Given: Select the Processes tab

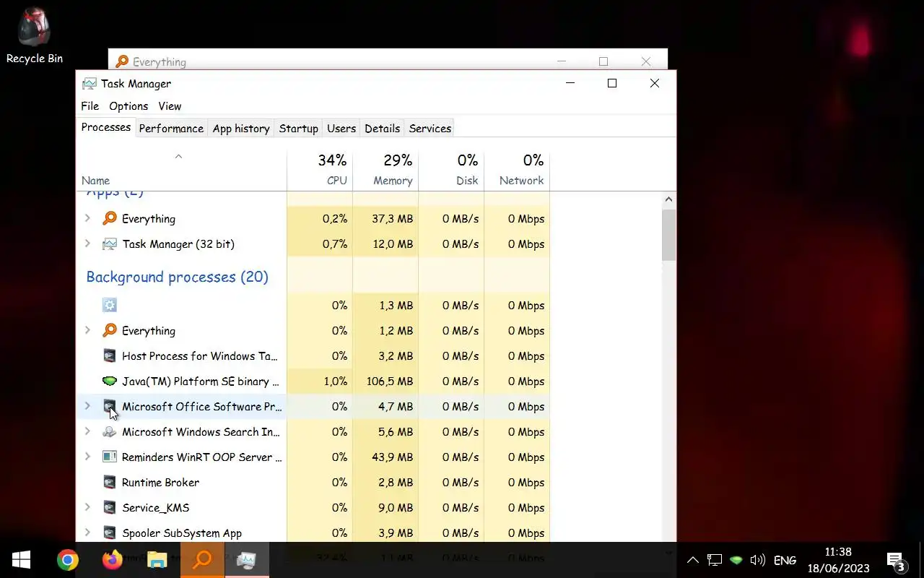Looking at the screenshot, I should [x=106, y=127].
